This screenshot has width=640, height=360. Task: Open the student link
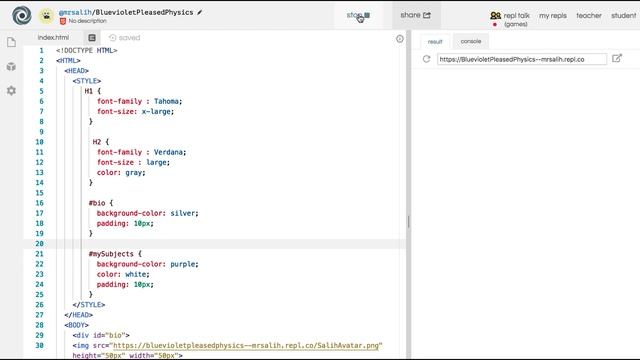[623, 16]
